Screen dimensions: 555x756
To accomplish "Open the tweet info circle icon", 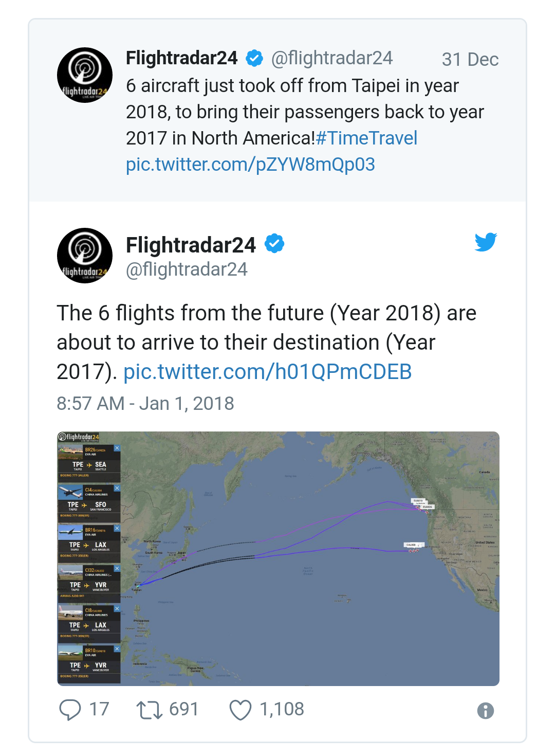I will pyautogui.click(x=485, y=711).
